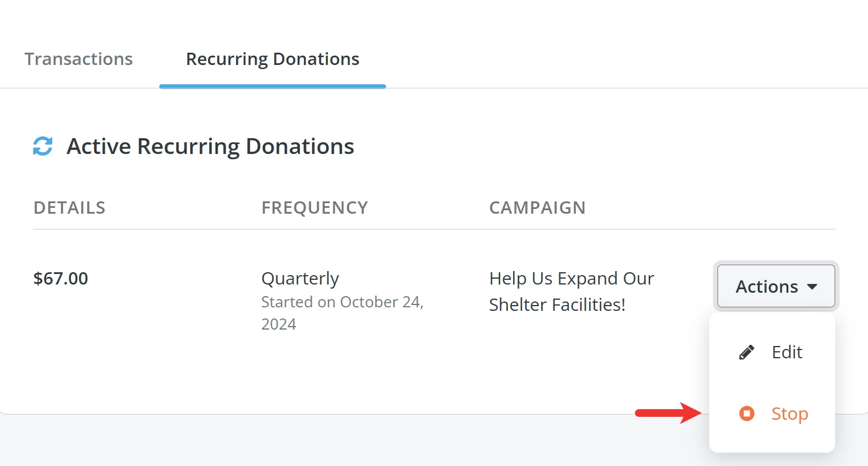Screen dimensions: 868x466
Task: Click the circular arrows next to Active Recurring Donations
Action: pos(41,146)
